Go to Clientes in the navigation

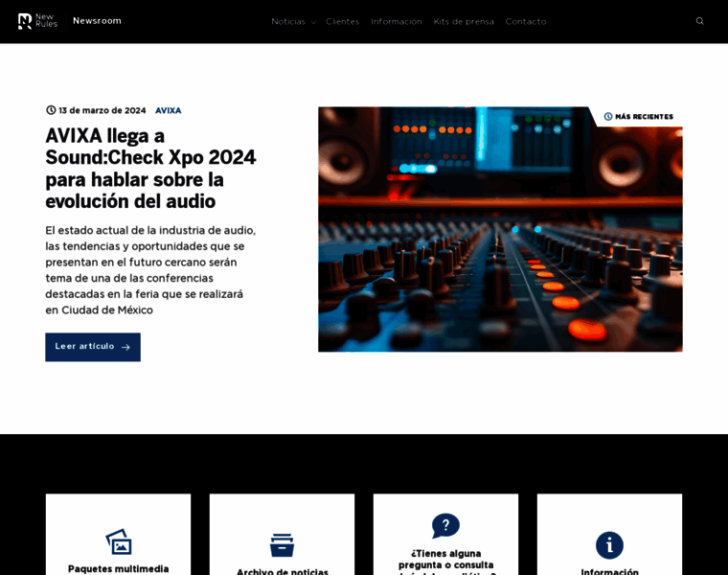pyautogui.click(x=343, y=21)
